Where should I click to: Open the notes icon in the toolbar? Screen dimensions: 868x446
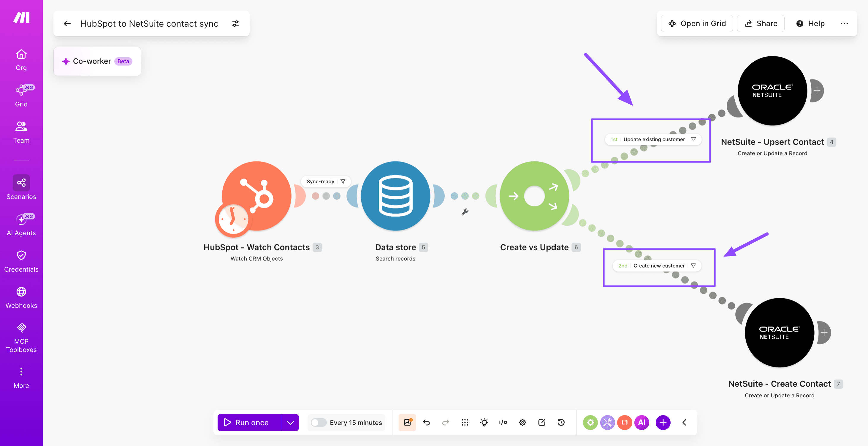[x=542, y=423]
